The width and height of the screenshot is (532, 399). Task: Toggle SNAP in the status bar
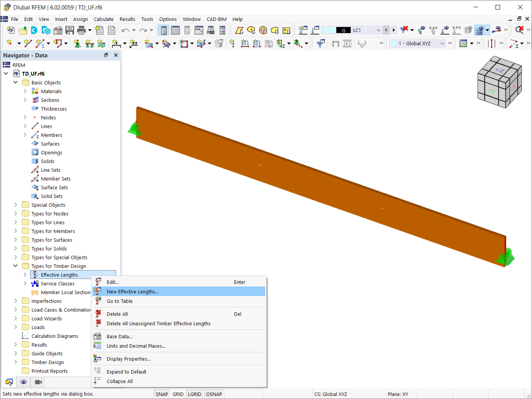162,394
